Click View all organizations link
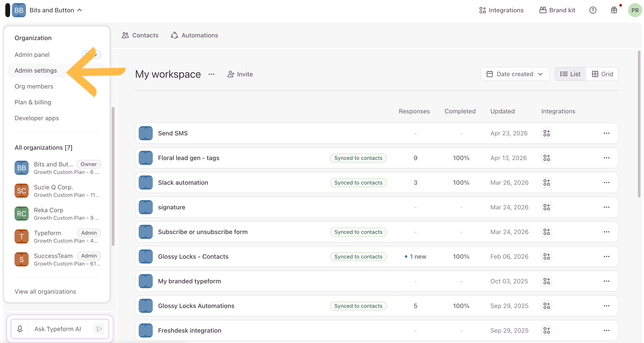The image size is (644, 343). coord(45,291)
